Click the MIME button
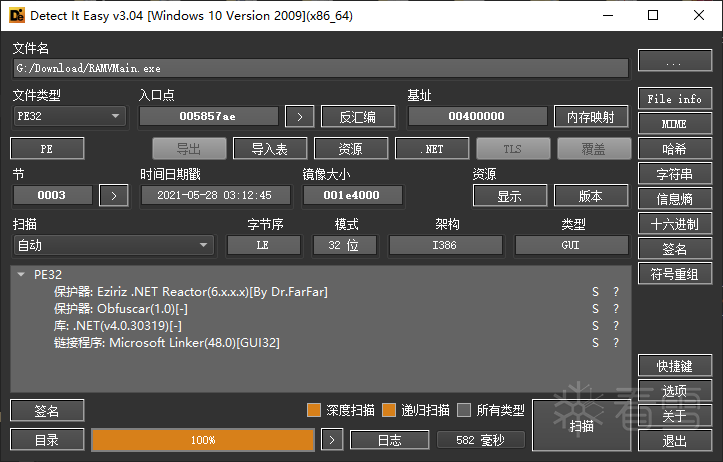 tap(675, 124)
